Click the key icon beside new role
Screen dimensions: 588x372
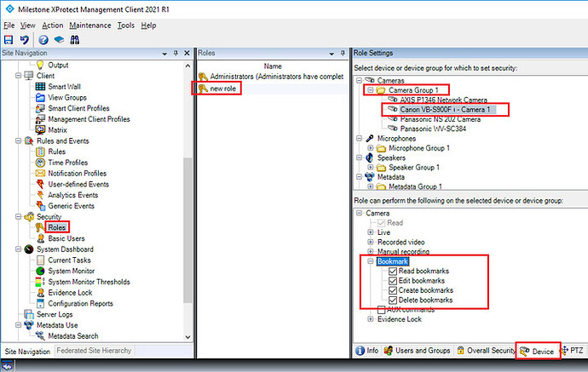(203, 89)
